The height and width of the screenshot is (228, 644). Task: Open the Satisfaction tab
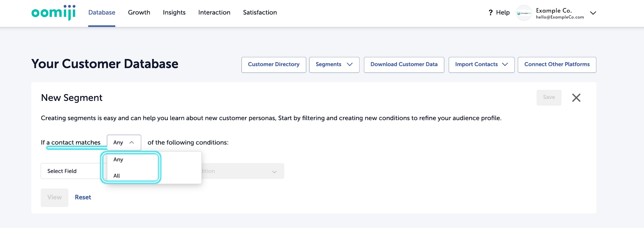pos(260,13)
